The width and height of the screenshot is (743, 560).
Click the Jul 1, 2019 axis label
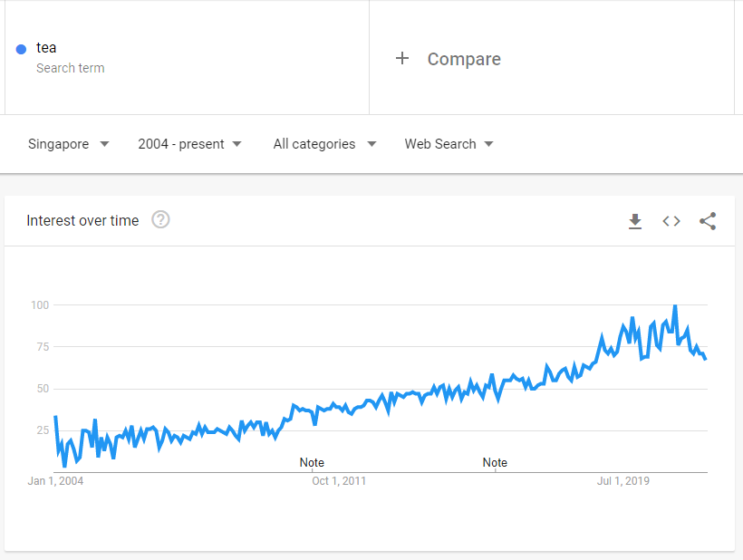click(x=623, y=481)
